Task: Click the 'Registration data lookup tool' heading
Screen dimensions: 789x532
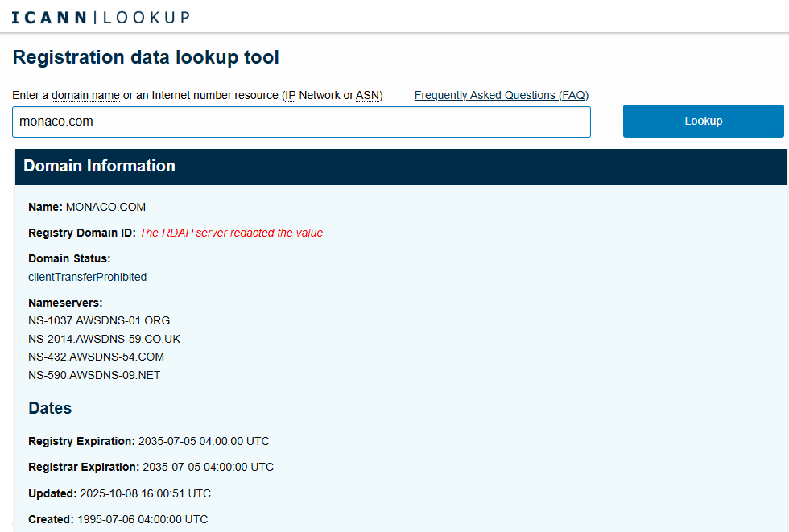Action: pos(146,57)
